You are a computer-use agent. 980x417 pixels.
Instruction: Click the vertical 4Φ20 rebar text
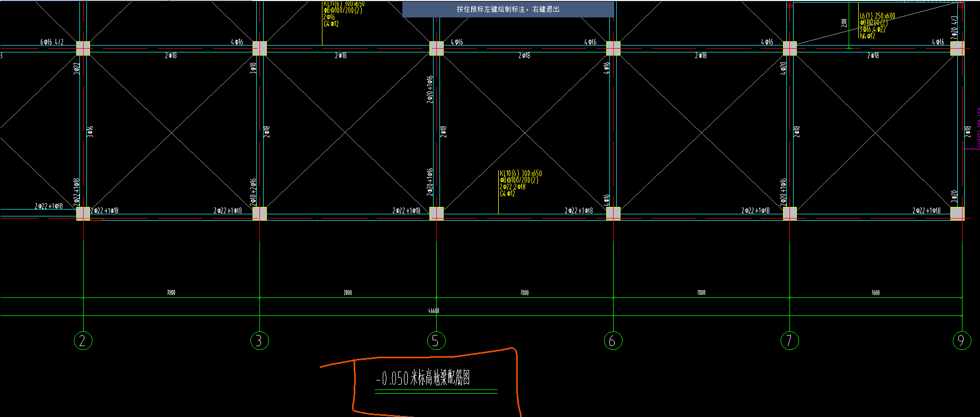(784, 68)
